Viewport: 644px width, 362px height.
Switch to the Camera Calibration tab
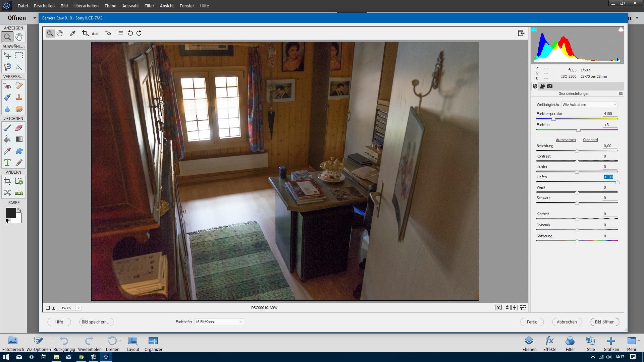(x=550, y=86)
